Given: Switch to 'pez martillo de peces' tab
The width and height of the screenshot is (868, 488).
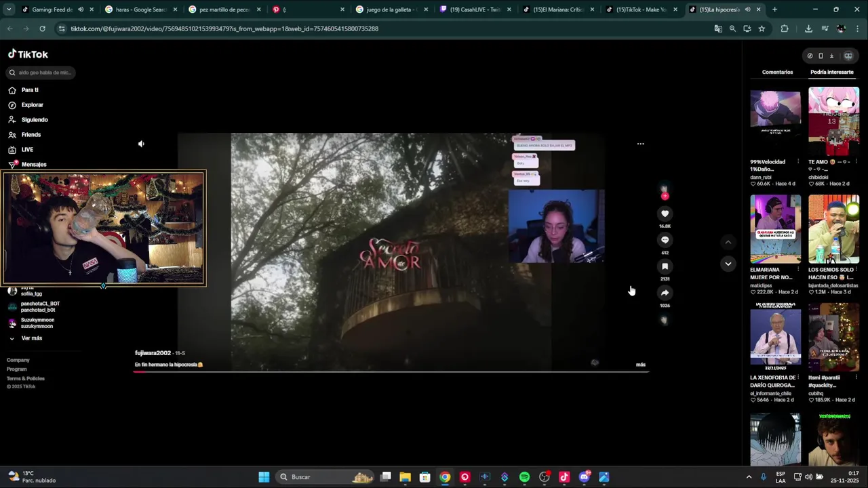Looking at the screenshot, I should click(x=224, y=9).
